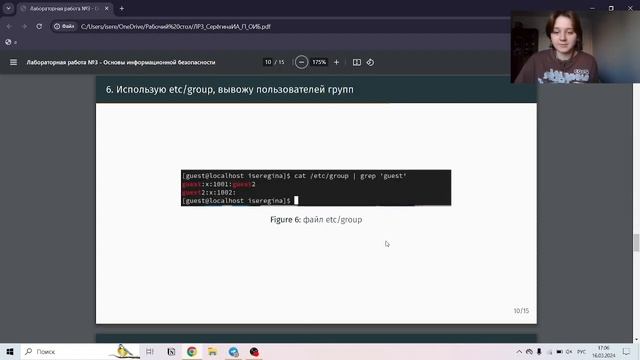
Task: Show hidden system tray icons
Action: 519,352
